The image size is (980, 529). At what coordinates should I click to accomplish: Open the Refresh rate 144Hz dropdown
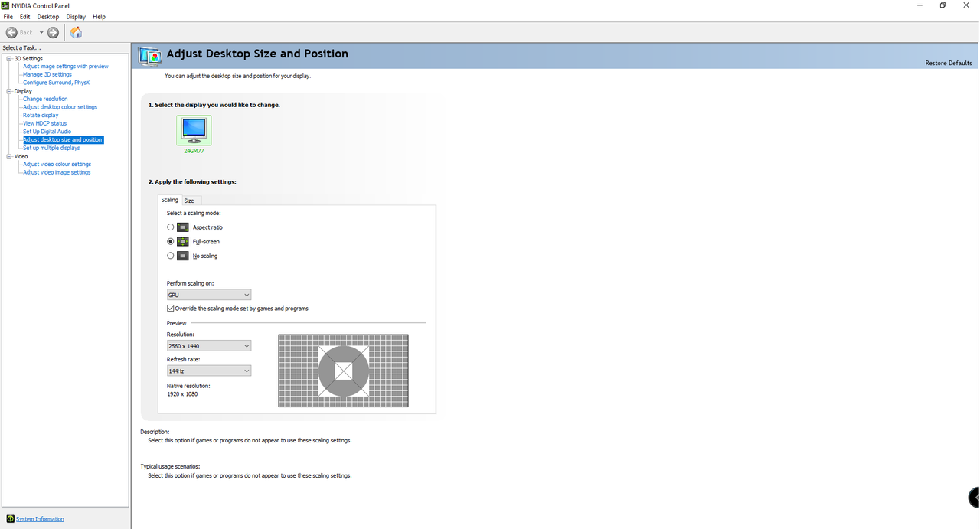(209, 371)
